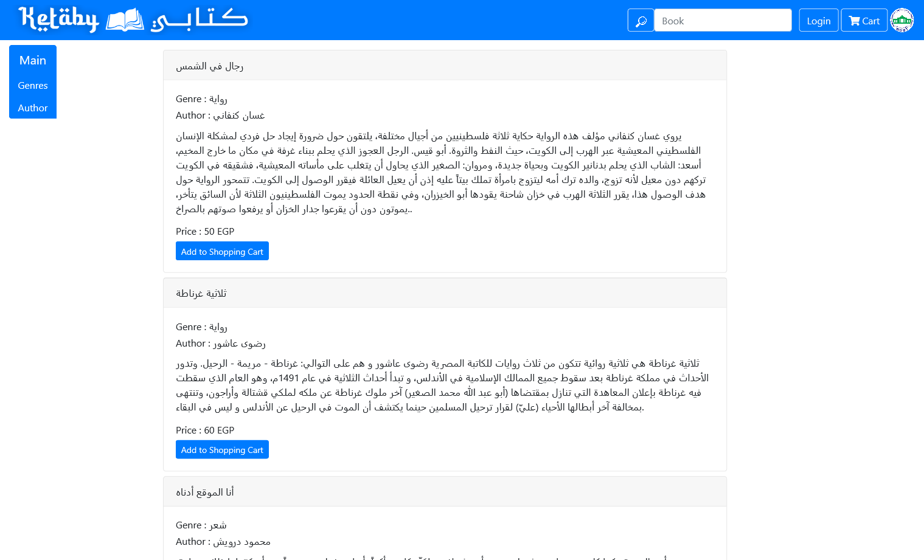Select Main in the sidebar

coord(33,60)
